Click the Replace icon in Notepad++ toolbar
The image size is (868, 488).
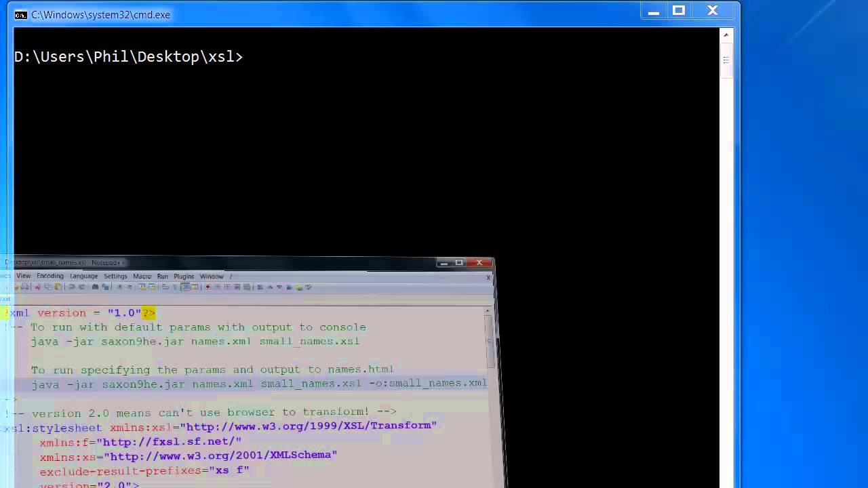[105, 287]
